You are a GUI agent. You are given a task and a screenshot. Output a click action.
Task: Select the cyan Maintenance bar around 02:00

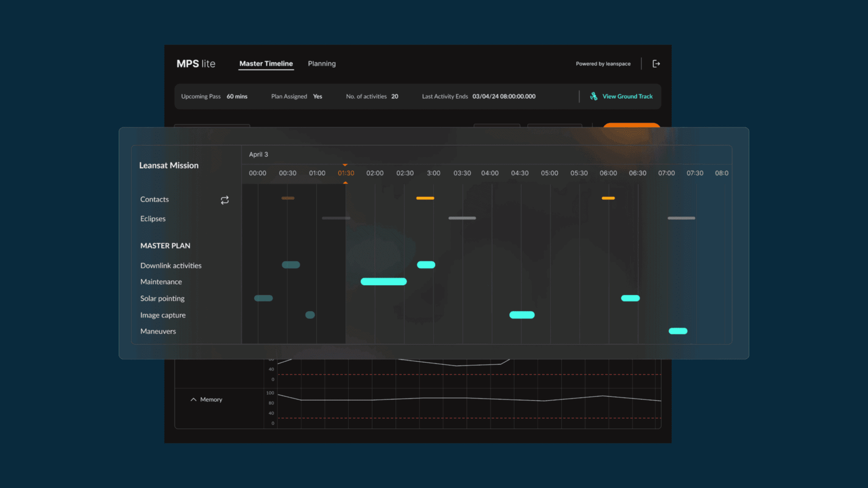pos(383,281)
